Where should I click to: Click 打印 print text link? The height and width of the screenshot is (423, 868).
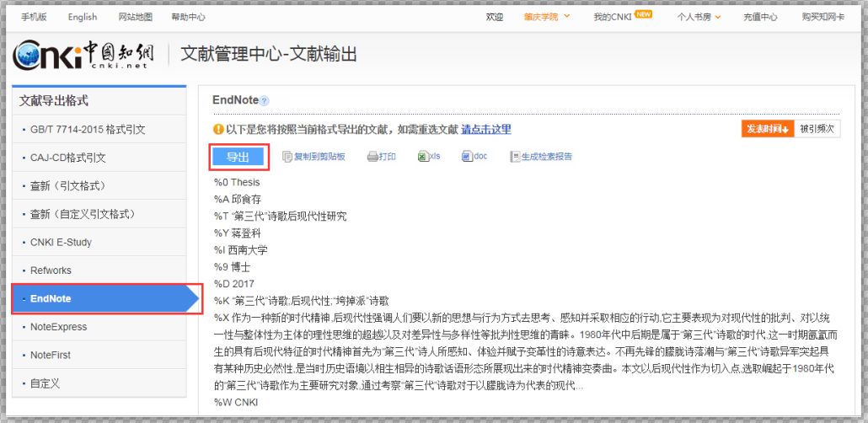tap(388, 157)
